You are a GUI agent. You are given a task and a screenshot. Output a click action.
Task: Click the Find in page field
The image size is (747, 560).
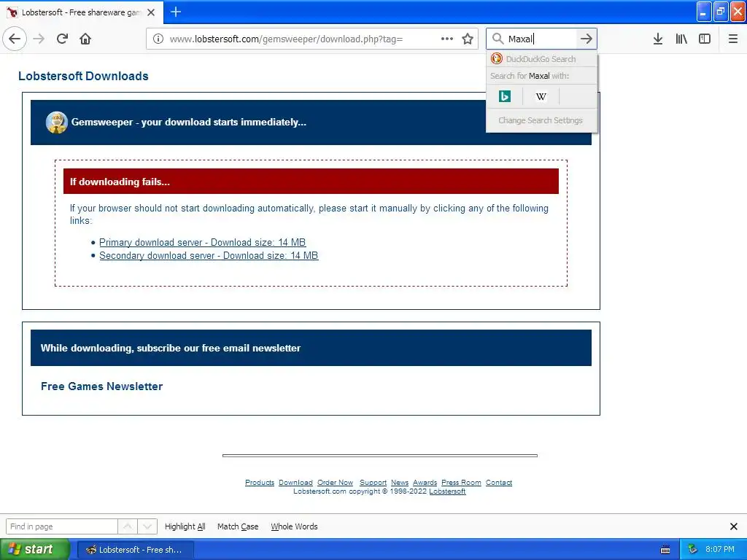point(62,526)
